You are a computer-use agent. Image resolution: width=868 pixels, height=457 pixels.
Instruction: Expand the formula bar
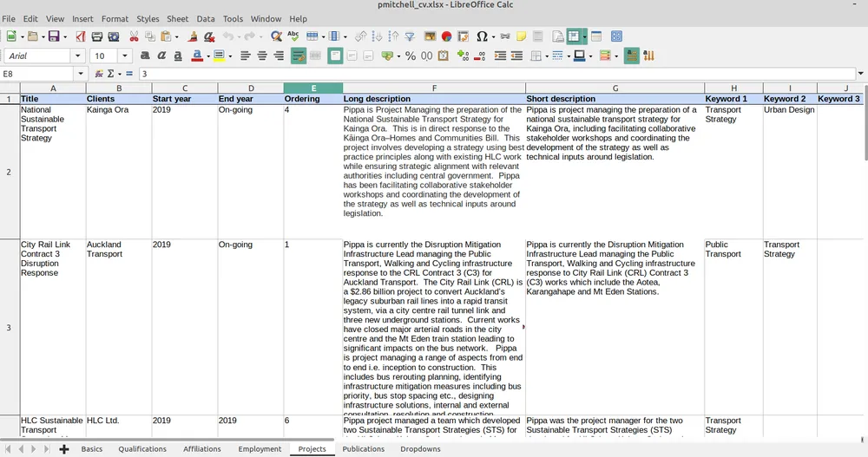[x=860, y=74]
